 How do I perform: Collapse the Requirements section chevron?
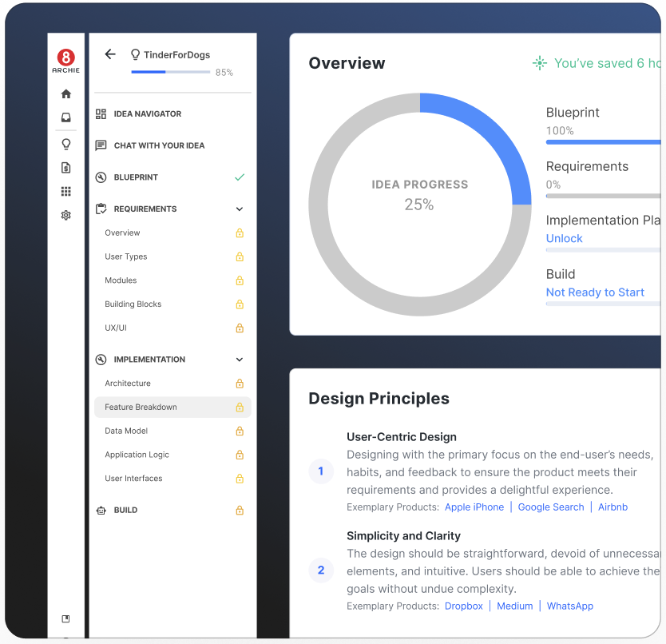[239, 209]
